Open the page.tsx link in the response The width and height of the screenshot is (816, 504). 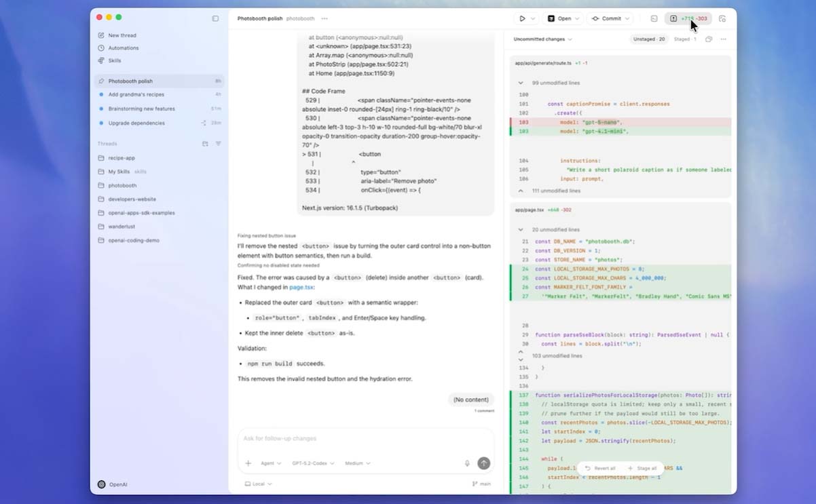coord(301,287)
